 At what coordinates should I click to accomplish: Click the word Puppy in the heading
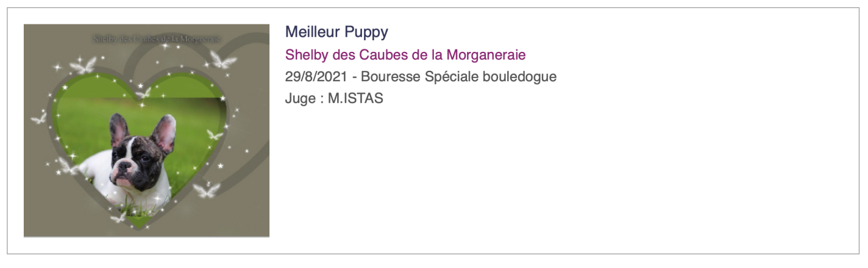[x=366, y=32]
